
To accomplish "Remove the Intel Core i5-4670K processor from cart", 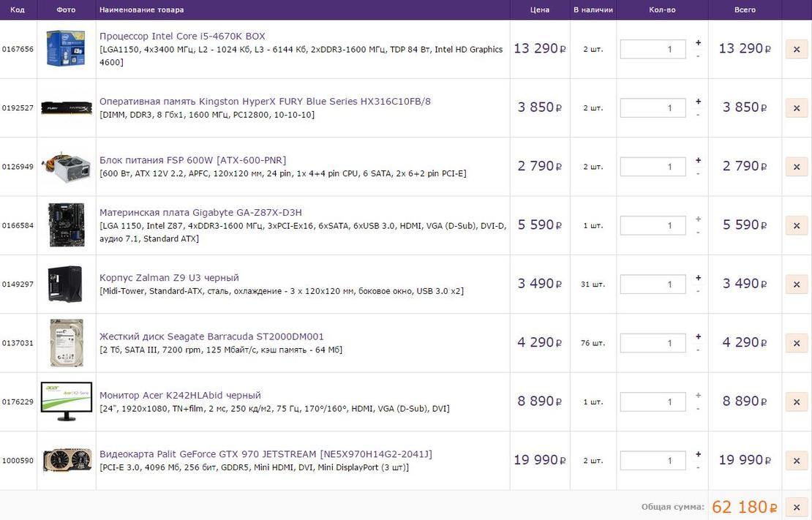I will (x=797, y=49).
